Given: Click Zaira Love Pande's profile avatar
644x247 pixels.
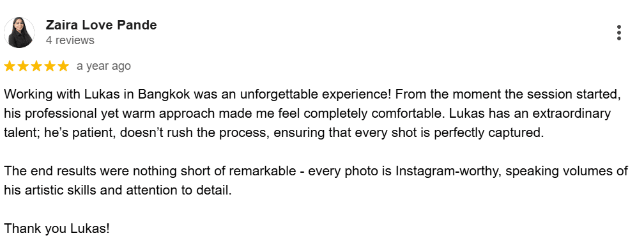Looking at the screenshot, I should [19, 33].
